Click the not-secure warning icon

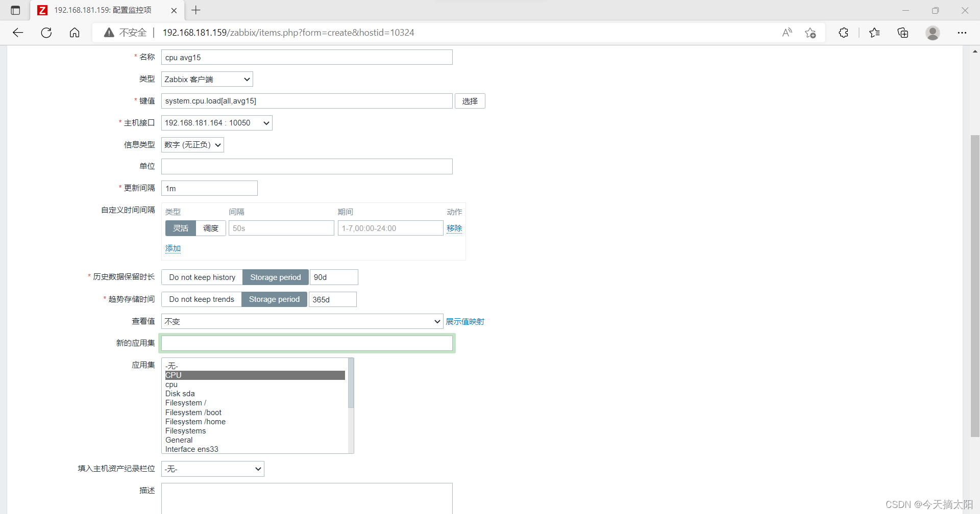[109, 33]
